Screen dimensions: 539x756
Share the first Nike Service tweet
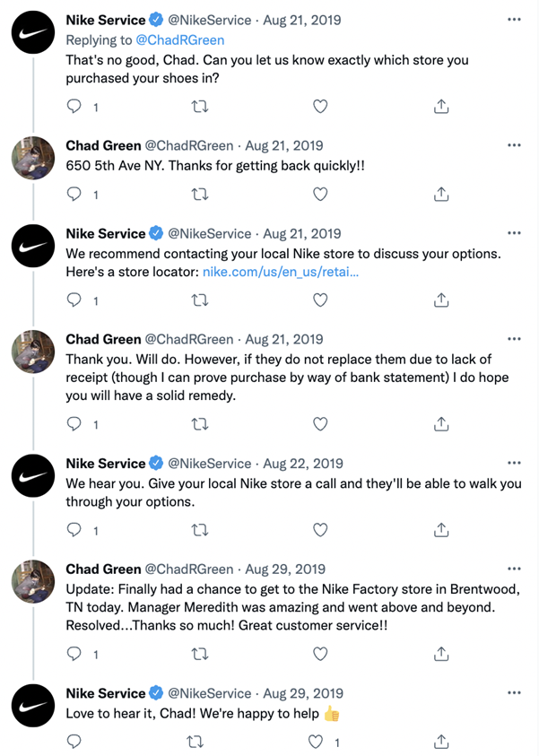[x=440, y=107]
